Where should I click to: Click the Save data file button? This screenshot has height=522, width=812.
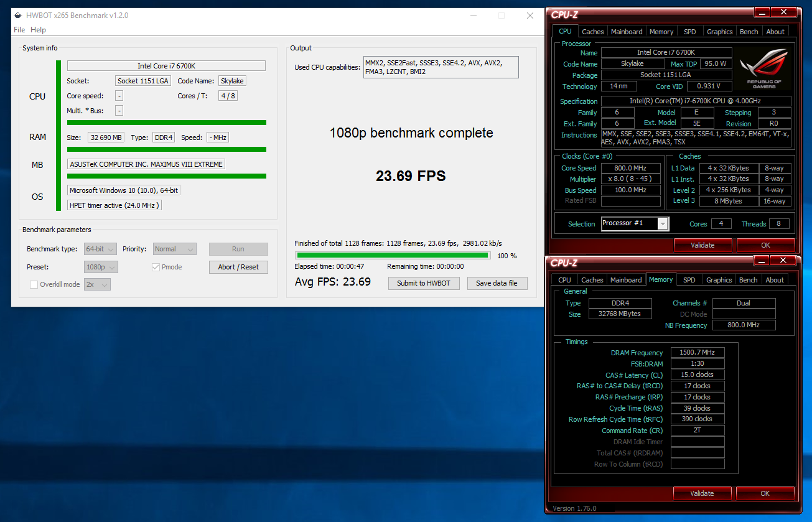pos(497,283)
